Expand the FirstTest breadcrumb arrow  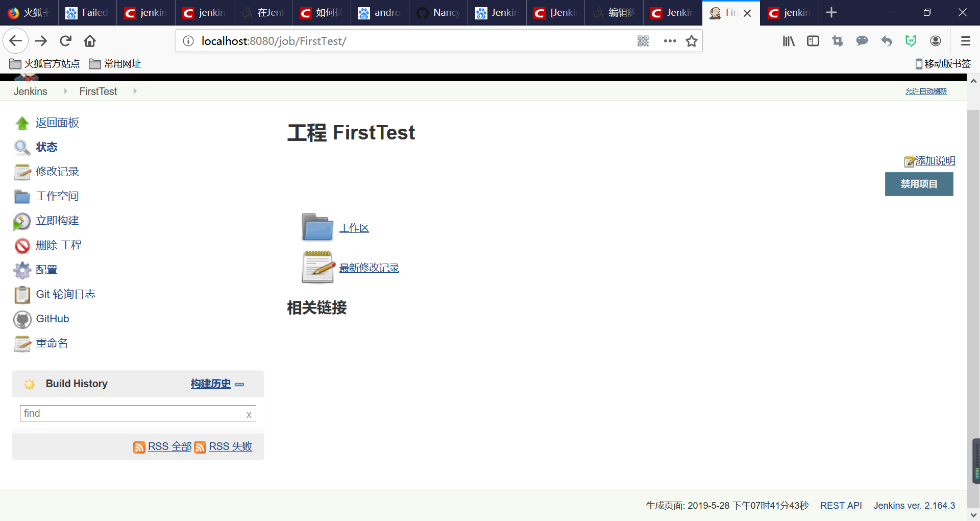click(135, 91)
